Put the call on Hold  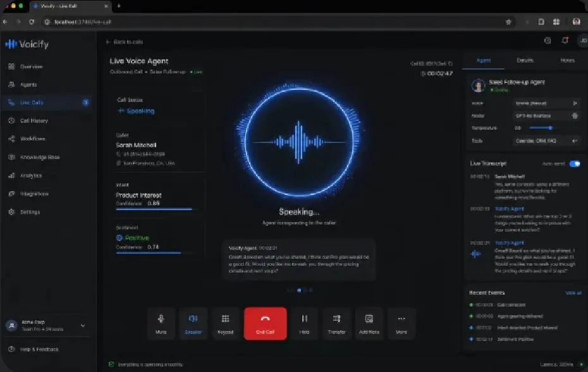point(304,323)
